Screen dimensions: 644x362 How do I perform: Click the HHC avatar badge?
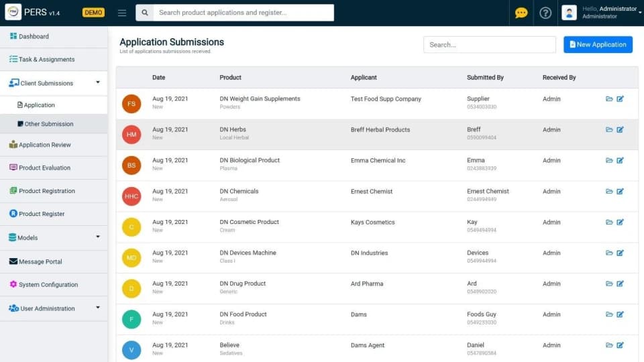(131, 196)
